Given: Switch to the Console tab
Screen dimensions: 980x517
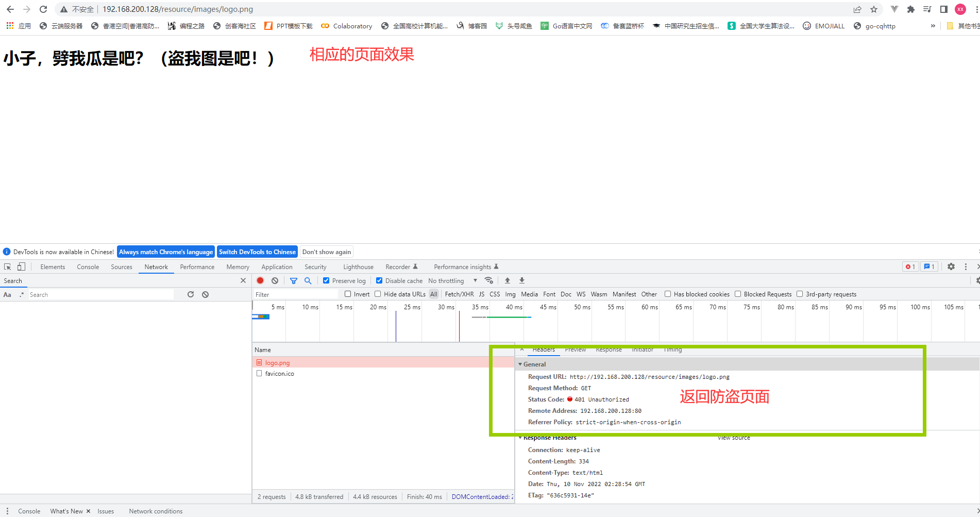Looking at the screenshot, I should coord(88,266).
